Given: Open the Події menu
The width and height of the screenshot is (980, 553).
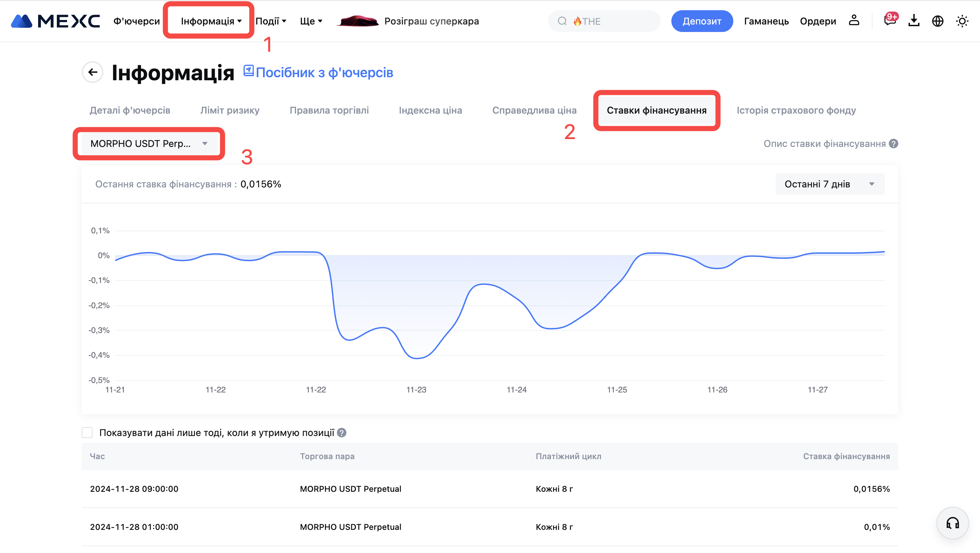Looking at the screenshot, I should tap(271, 21).
